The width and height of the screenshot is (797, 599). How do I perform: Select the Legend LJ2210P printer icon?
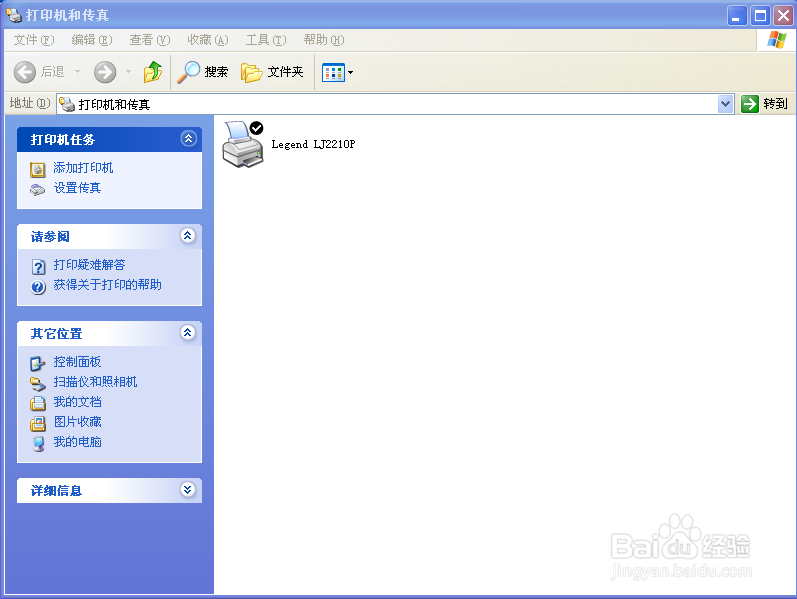(243, 144)
